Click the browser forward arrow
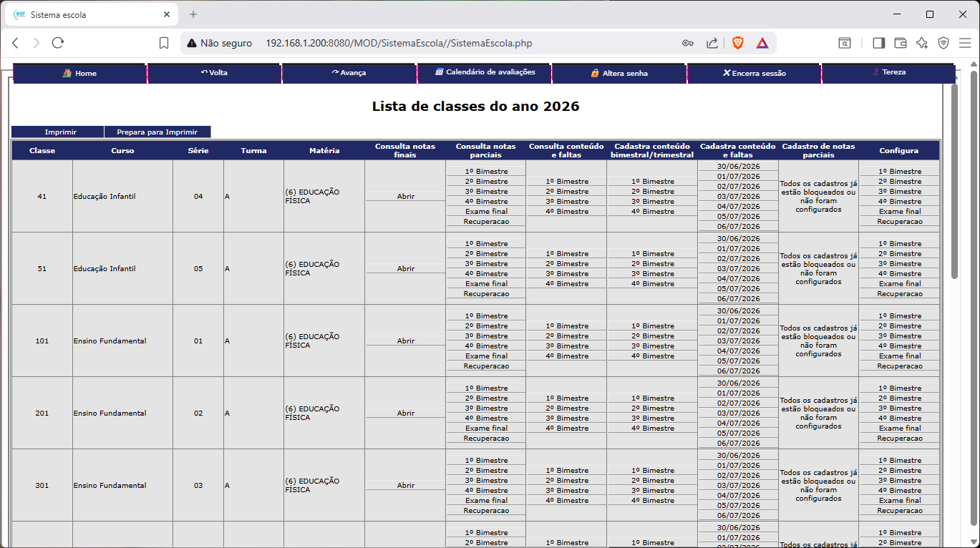 [37, 43]
